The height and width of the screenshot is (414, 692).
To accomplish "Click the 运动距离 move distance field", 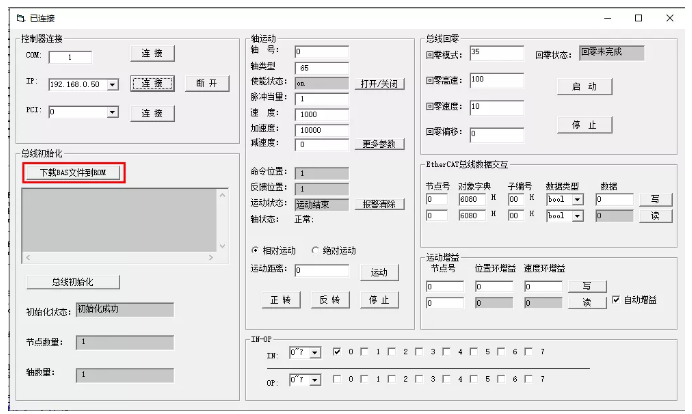I will tap(322, 270).
